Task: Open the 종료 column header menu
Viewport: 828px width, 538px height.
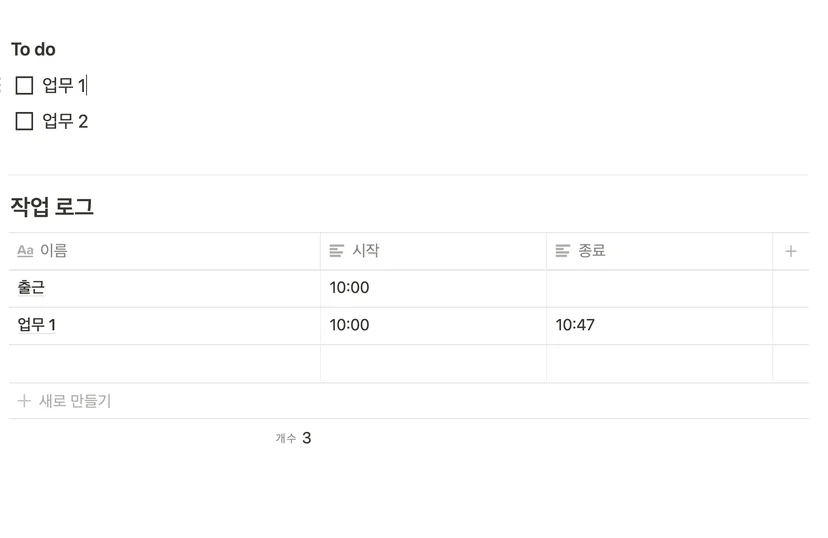Action: point(660,251)
